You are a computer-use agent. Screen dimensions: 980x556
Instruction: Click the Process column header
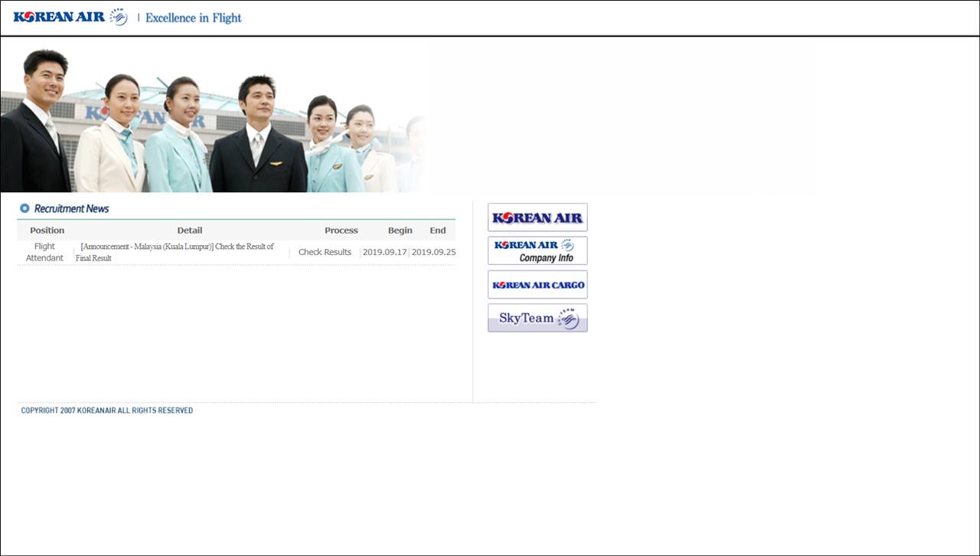[341, 230]
